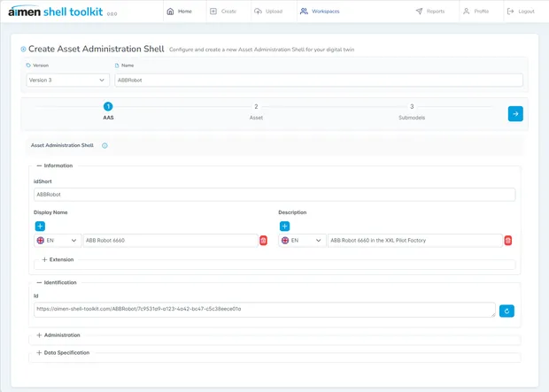The image size is (549, 392).
Task: Click the info icon beside Asset Administration Shell
Action: click(104, 145)
